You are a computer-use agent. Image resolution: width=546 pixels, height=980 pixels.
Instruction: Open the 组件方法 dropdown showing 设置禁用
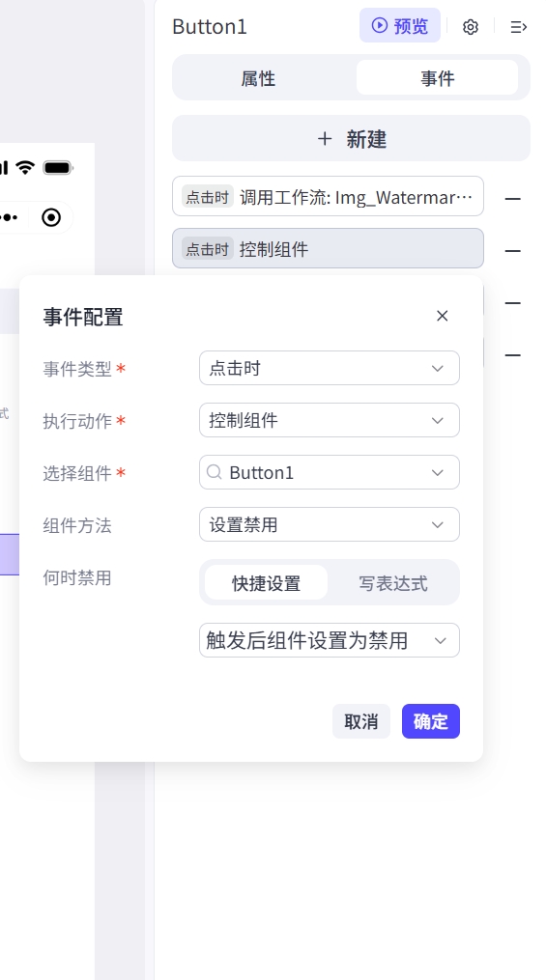(x=330, y=524)
